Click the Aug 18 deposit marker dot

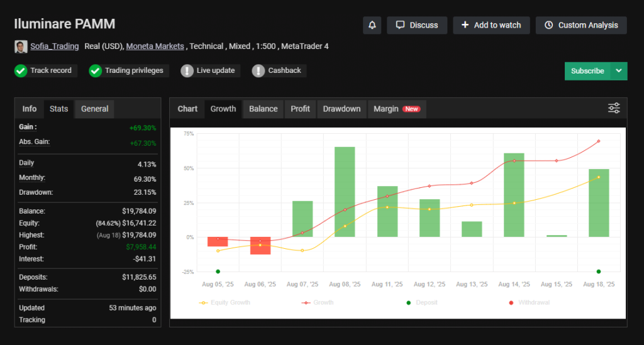point(599,271)
